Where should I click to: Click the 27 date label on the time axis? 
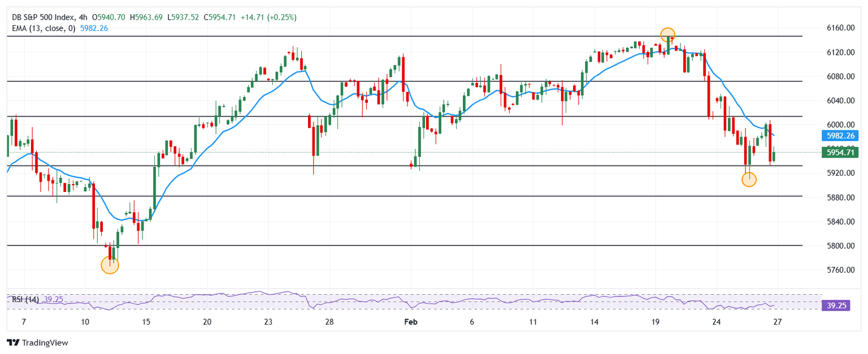pyautogui.click(x=778, y=322)
